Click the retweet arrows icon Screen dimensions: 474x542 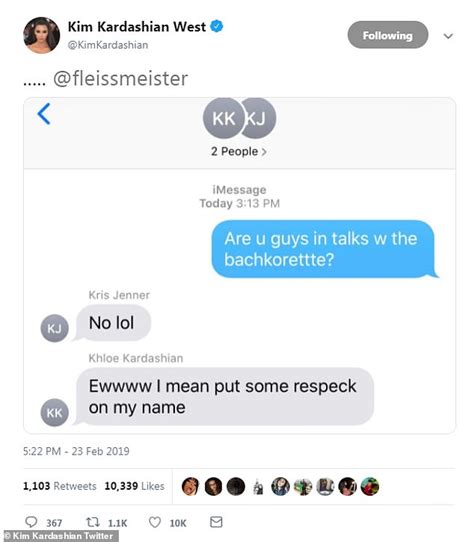tap(93, 522)
